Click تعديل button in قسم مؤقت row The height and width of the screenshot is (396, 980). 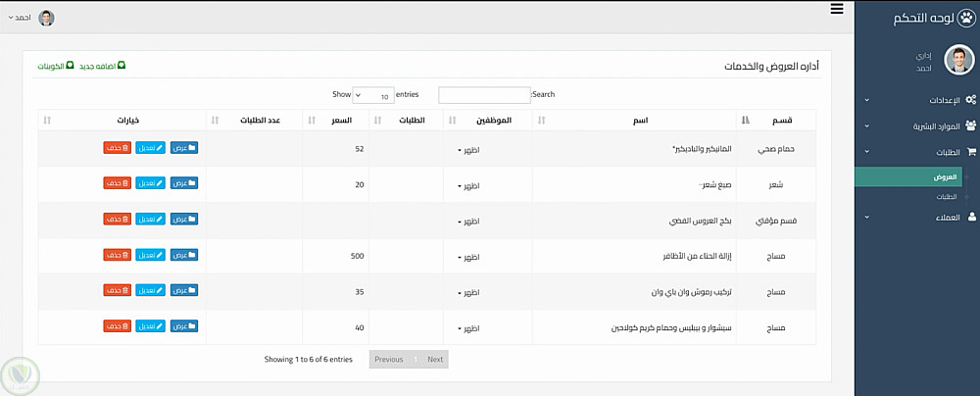[x=151, y=220]
